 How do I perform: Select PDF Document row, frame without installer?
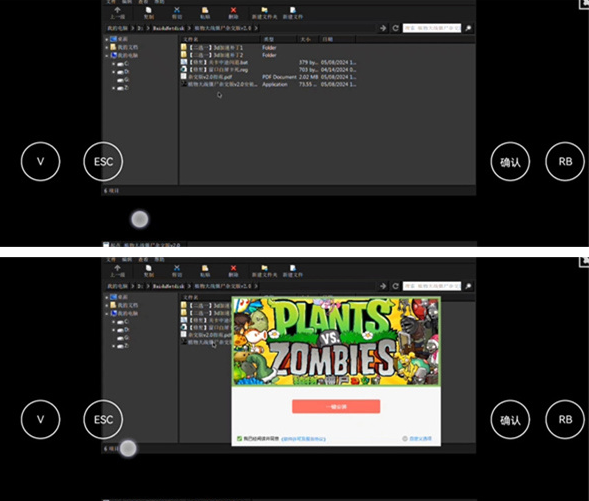pyautogui.click(x=269, y=77)
